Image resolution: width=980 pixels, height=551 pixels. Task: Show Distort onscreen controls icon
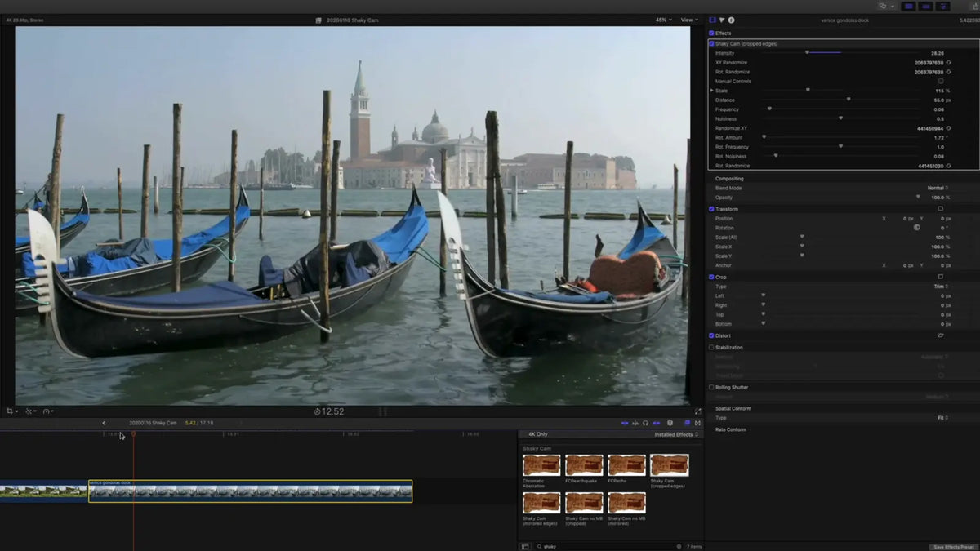[x=941, y=335]
